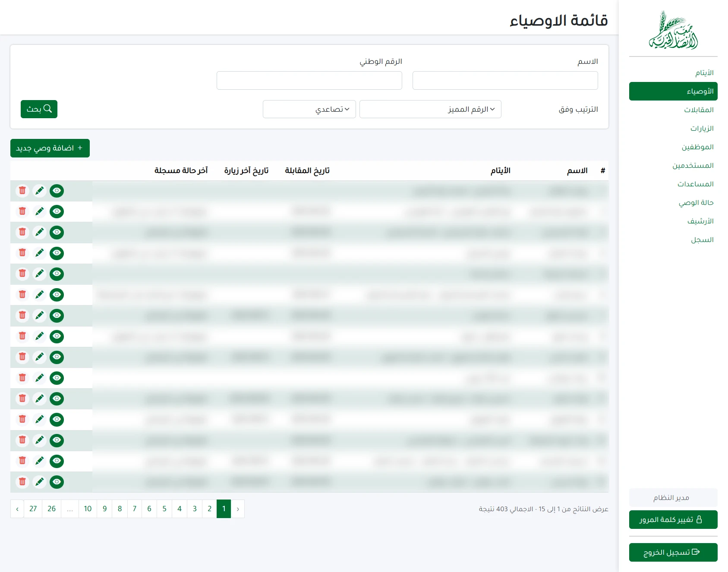Select الأوصياء in the sidebar menu
The image size is (728, 572).
pyautogui.click(x=673, y=91)
